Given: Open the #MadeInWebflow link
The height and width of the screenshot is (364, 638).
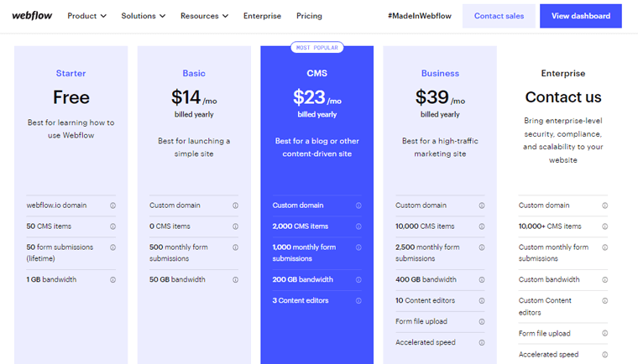Looking at the screenshot, I should click(420, 16).
